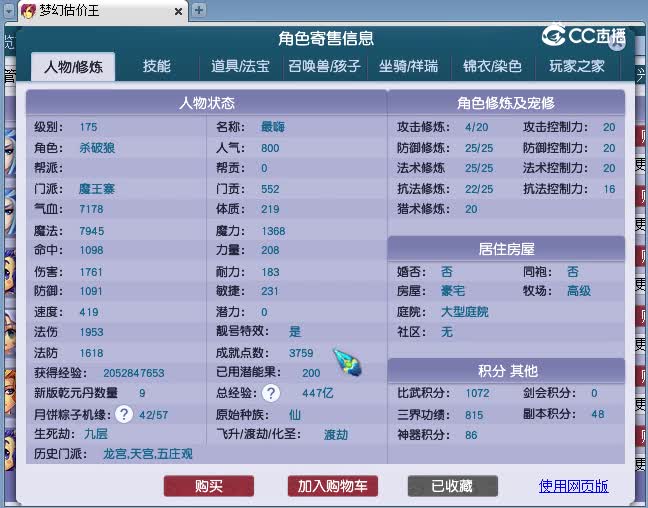Select the 梦幻估价王 browser tab title
The image size is (648, 508).
(x=69, y=11)
